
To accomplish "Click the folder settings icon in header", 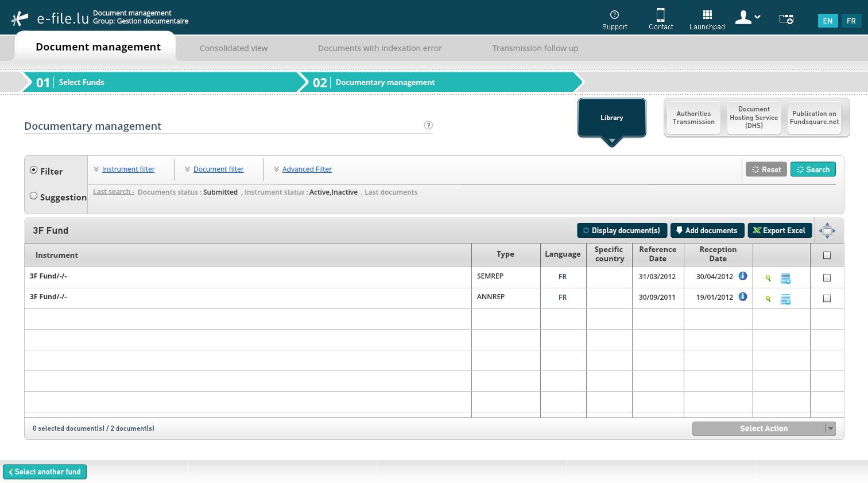I will click(786, 19).
